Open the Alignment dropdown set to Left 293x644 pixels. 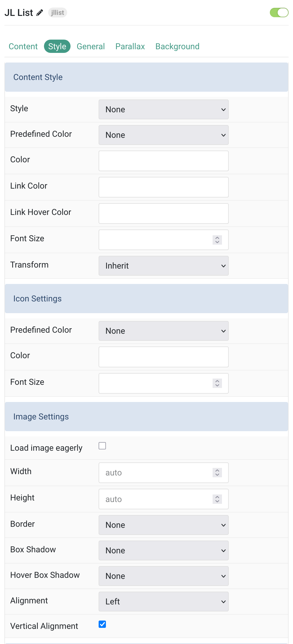pyautogui.click(x=163, y=602)
